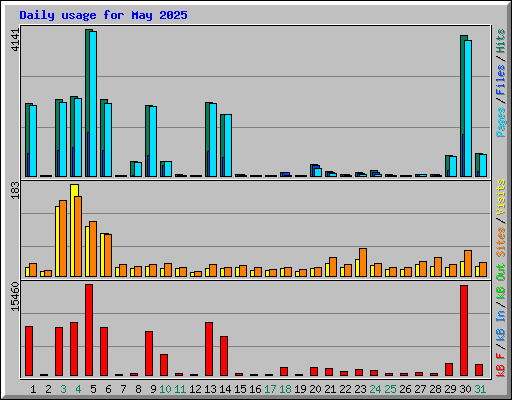
Task: Click the cyan pages bar for day 14
Action: tap(228, 145)
